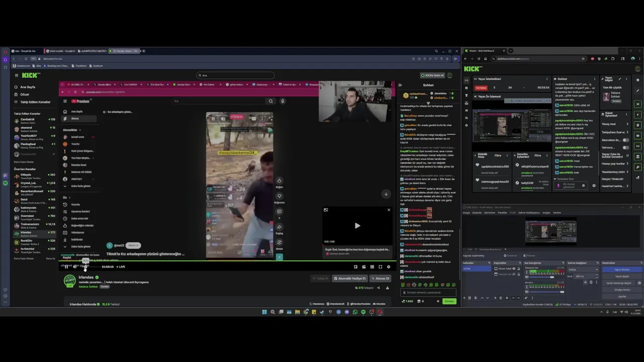The image size is (644, 362).
Task: Adjust Mic/Aux volume slider in OBS
Action: click(x=546, y=292)
